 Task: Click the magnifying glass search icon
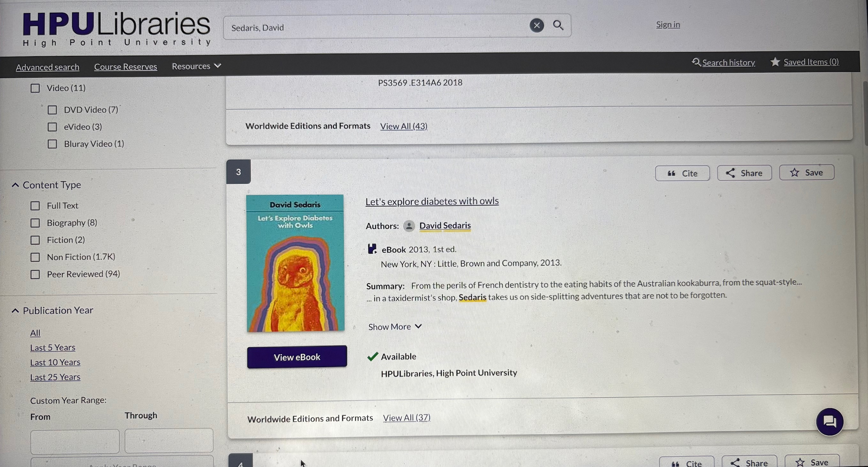pyautogui.click(x=558, y=25)
